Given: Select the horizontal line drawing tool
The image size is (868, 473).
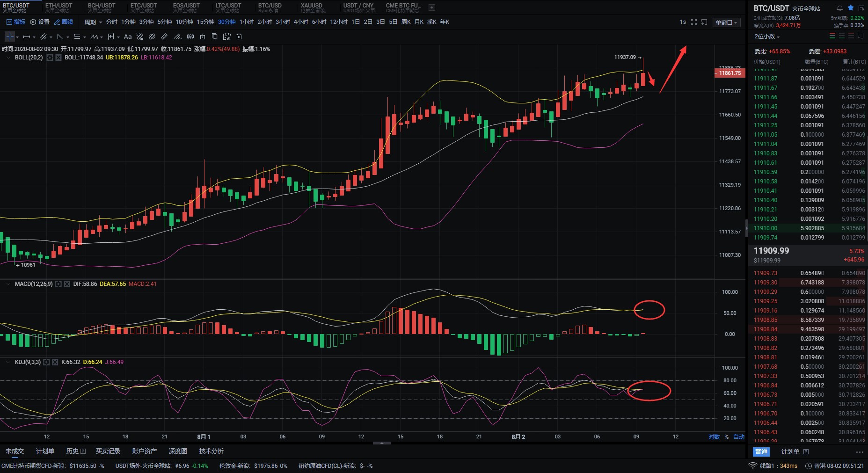Looking at the screenshot, I should coord(27,36).
